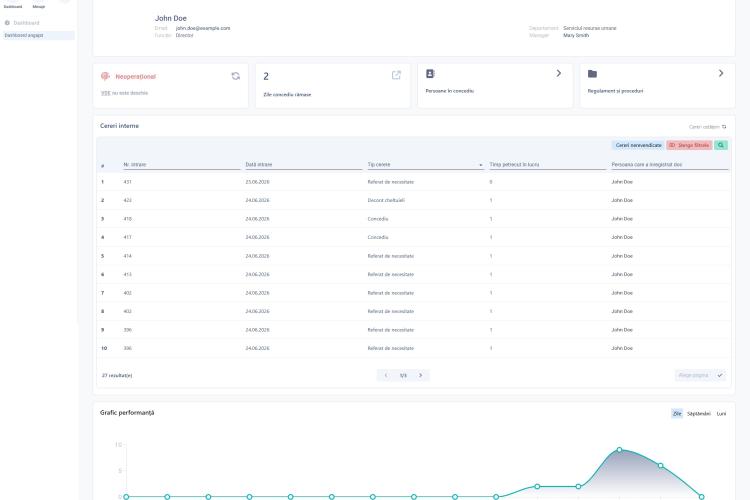Click the Serviciul resurse umane department text

(590, 28)
